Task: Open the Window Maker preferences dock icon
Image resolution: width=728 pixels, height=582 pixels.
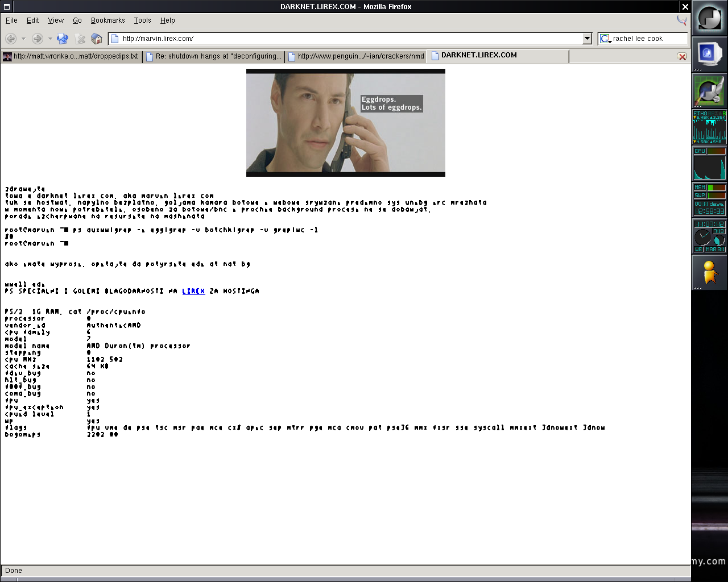Action: click(709, 91)
